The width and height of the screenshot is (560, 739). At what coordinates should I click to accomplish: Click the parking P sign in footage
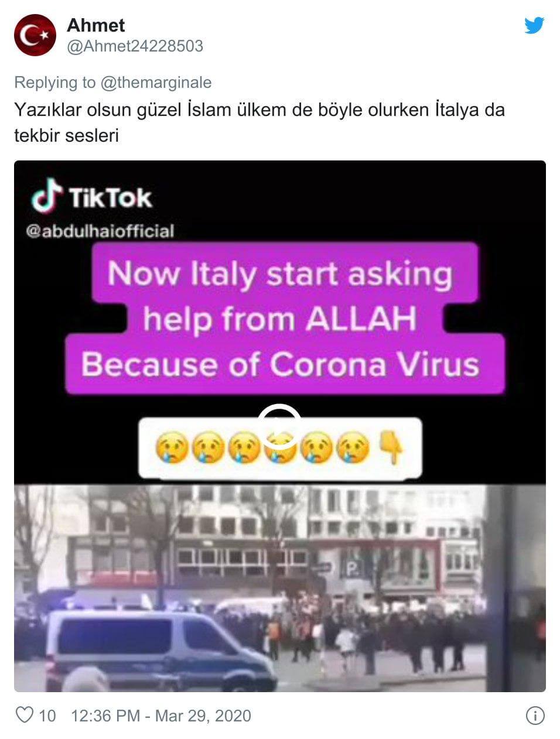pos(354,568)
